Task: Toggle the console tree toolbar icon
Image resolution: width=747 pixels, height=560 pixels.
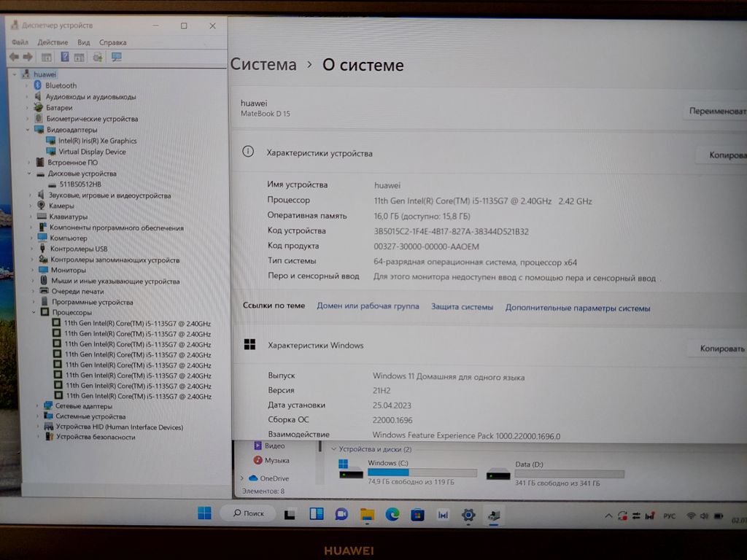Action: 46,57
